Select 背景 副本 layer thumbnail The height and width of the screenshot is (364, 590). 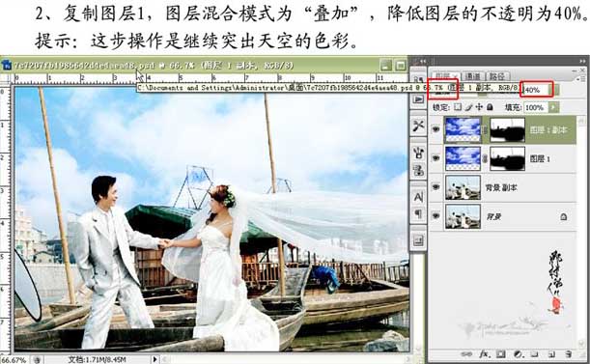463,187
